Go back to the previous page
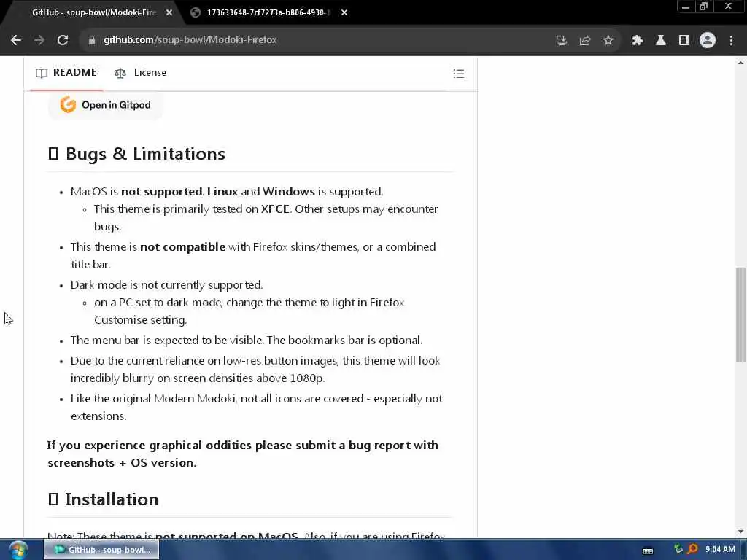Screen dimensions: 747x560 pyautogui.click(x=16, y=40)
